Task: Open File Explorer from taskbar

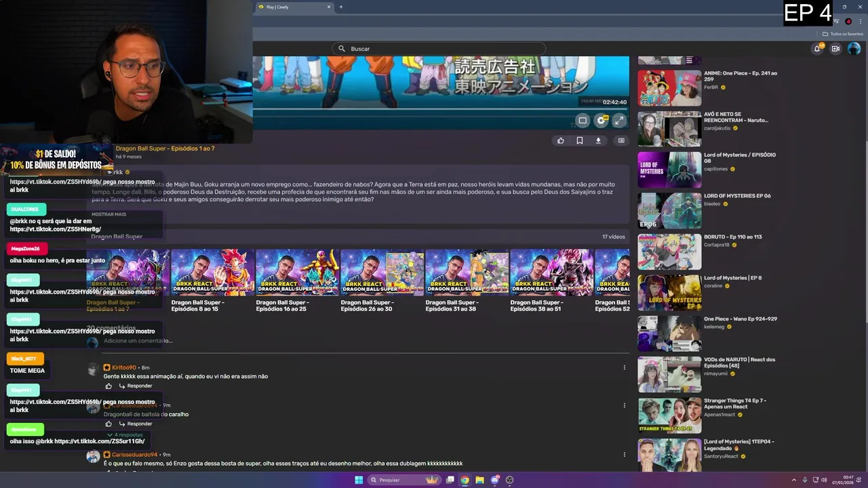Action: 479,480
